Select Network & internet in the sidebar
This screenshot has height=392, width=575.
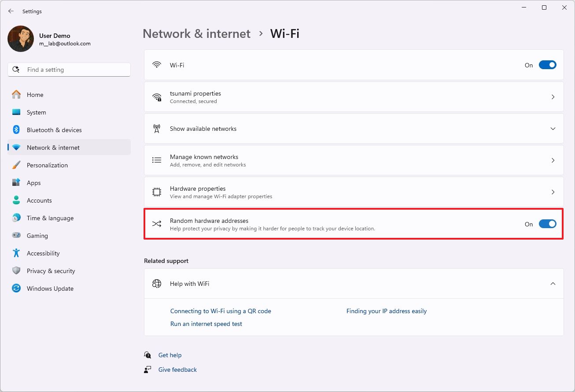tap(53, 148)
